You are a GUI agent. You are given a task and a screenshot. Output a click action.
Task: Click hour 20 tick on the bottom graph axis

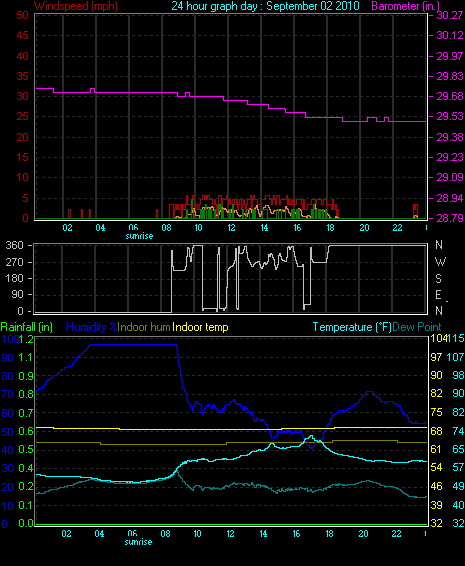pos(364,534)
